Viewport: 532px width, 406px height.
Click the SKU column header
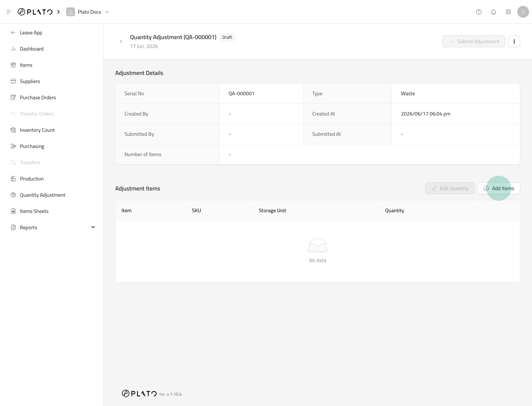coord(197,210)
